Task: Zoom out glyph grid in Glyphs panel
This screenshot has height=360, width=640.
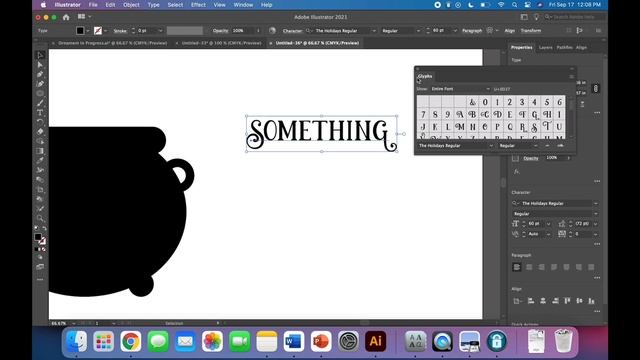Action: 547,146
